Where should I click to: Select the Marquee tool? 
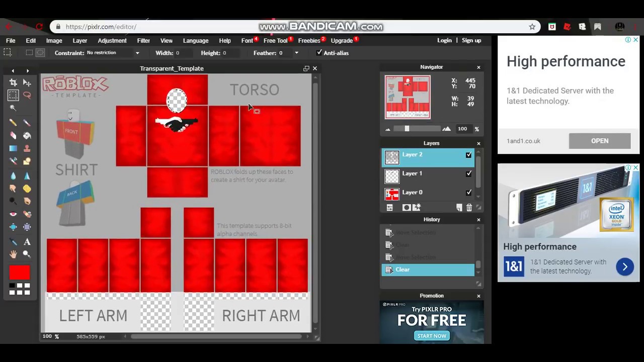(x=13, y=95)
